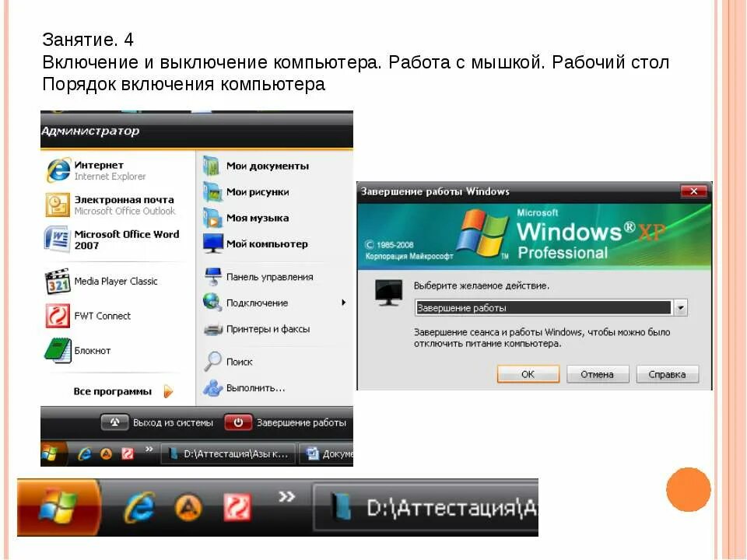This screenshot has width=747, height=560.
Task: Click Отмена button in shutdown dialog
Action: tap(598, 374)
